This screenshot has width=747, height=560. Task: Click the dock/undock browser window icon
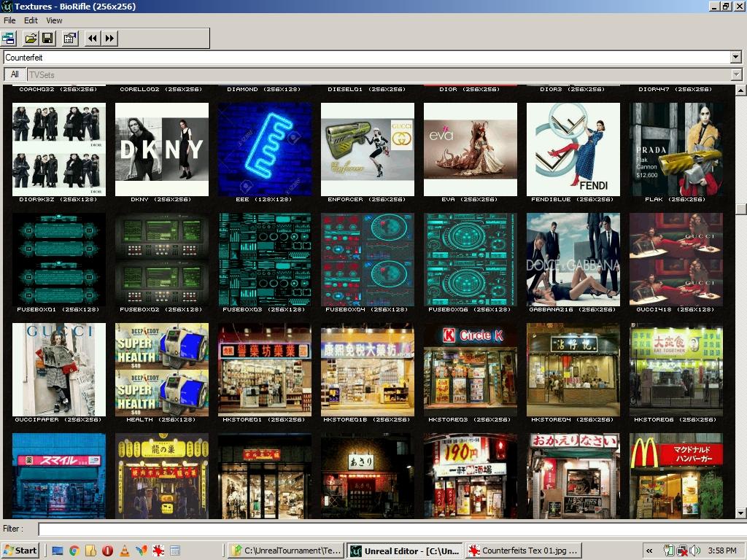coord(9,38)
